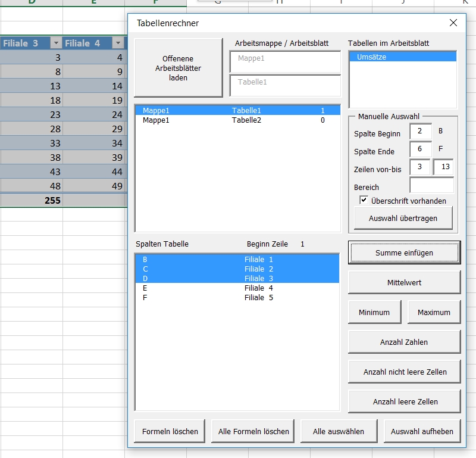Image resolution: width=476 pixels, height=458 pixels.
Task: Click into the Spalte Beginn field
Action: pos(420,132)
